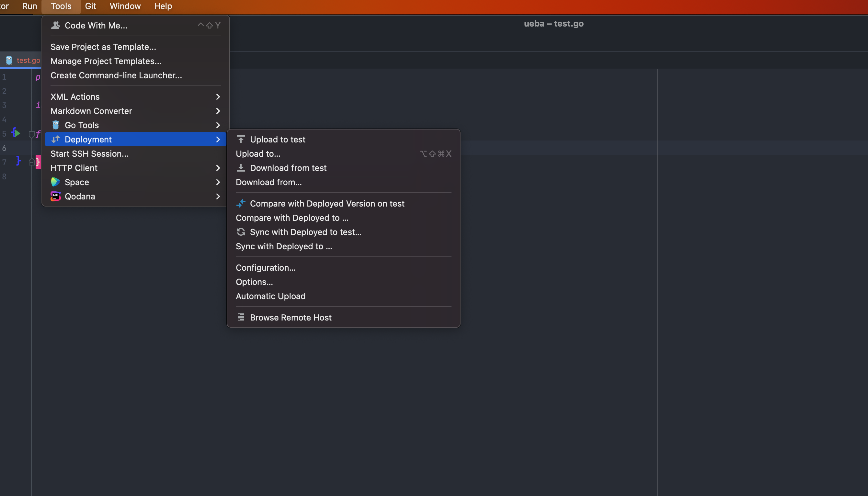
Task: Click the Sync with Deployed to test icon
Action: (241, 232)
